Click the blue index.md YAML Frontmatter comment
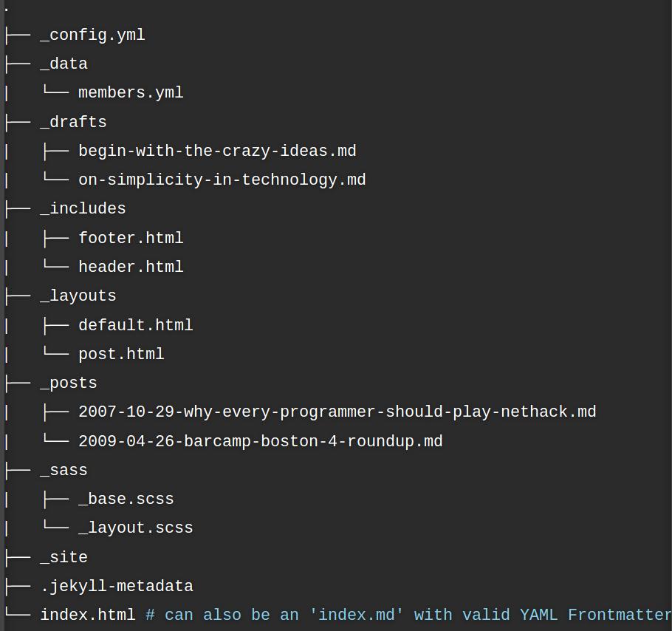The height and width of the screenshot is (631, 672). click(408, 615)
